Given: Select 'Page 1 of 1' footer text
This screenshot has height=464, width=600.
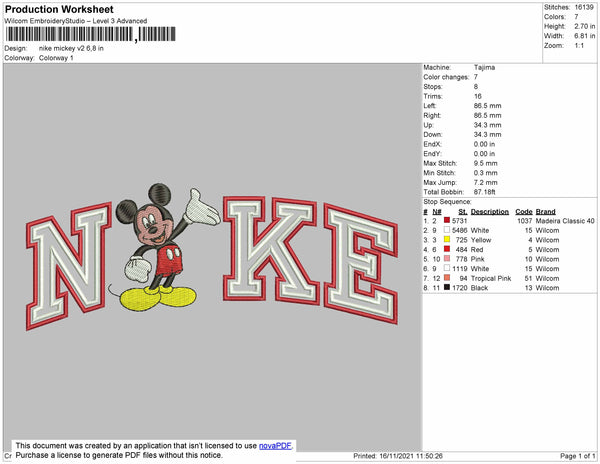Looking at the screenshot, I should (578, 456).
